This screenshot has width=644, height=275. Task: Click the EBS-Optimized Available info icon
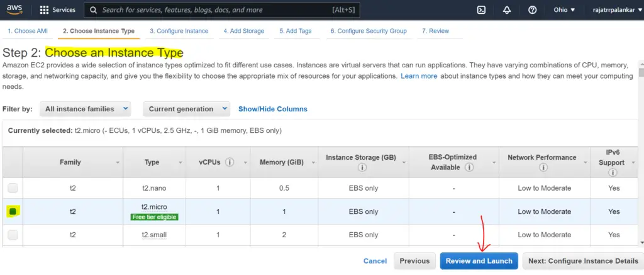pyautogui.click(x=469, y=167)
